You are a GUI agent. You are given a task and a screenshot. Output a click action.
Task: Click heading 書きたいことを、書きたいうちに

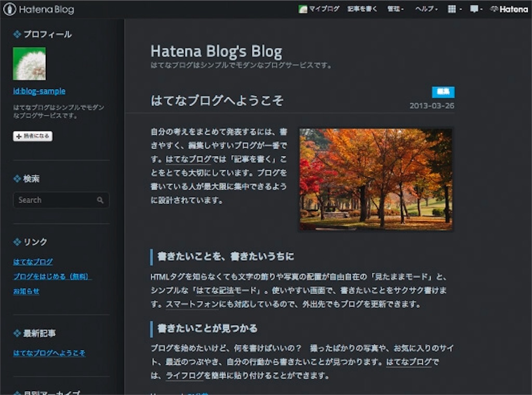pos(225,257)
